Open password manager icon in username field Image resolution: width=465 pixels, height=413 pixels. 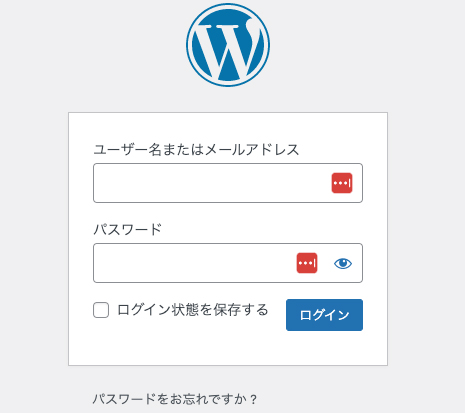[342, 183]
